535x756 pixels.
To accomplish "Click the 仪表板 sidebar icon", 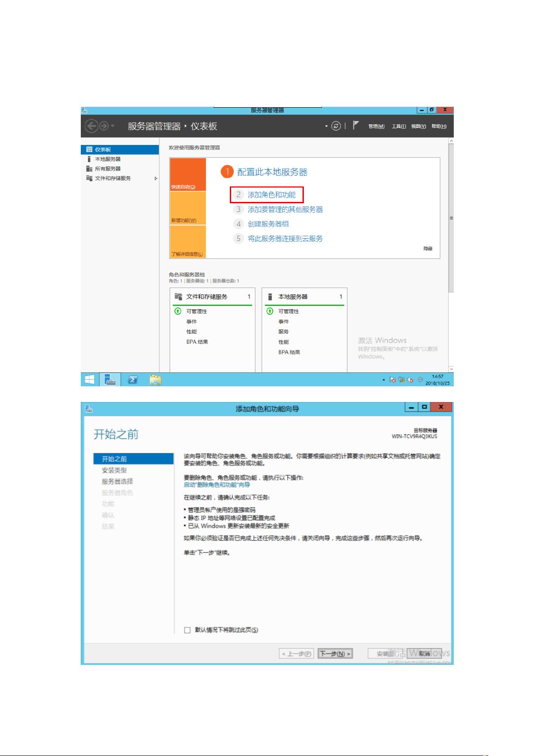I will (89, 149).
